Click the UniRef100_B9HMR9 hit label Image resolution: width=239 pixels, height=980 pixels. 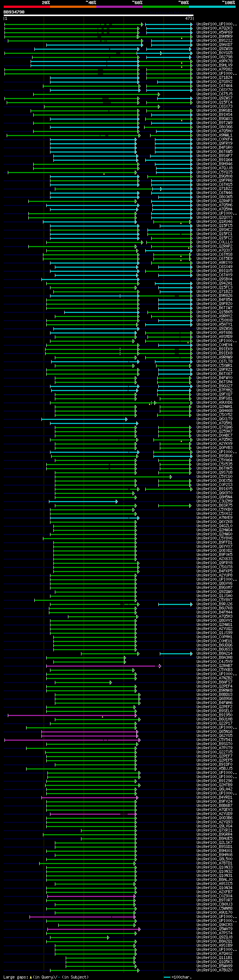tap(214, 37)
